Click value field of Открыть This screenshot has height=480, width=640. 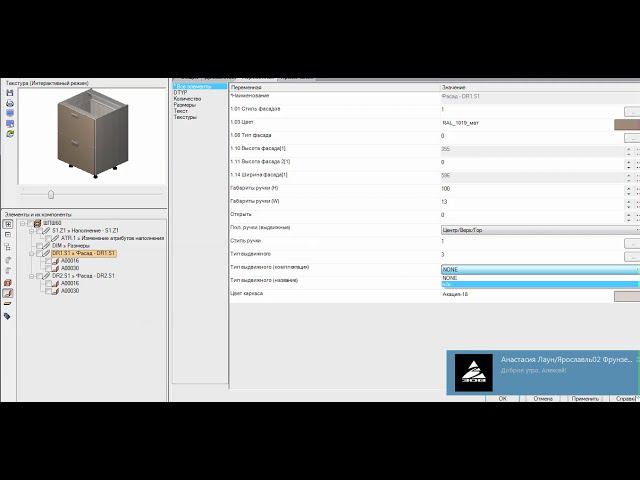533,215
